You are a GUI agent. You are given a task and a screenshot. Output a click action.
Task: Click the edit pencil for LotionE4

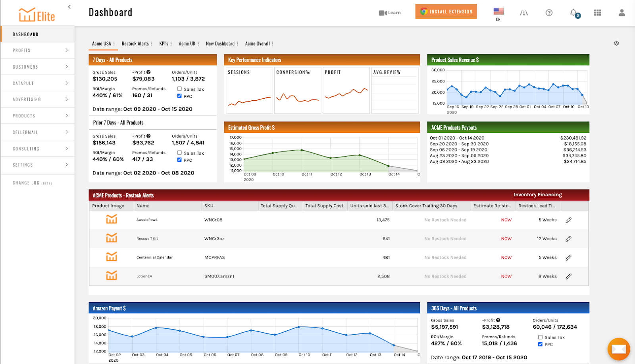568,276
